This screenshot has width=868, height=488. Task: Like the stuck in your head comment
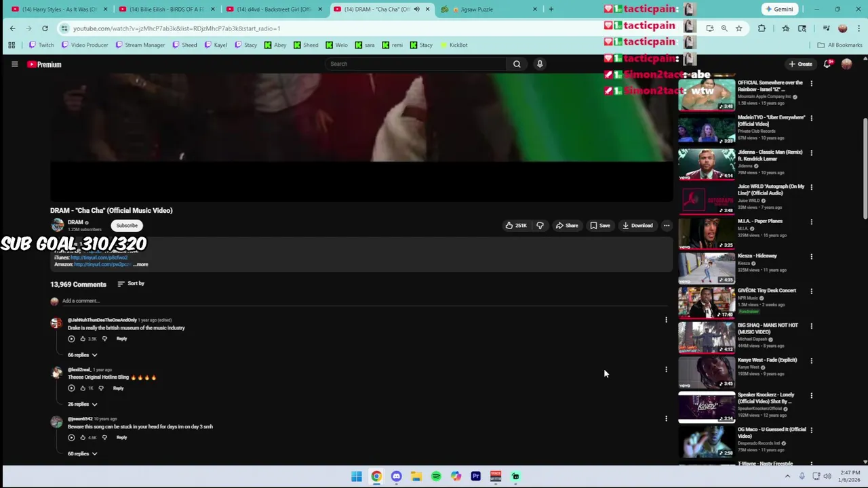point(83,438)
